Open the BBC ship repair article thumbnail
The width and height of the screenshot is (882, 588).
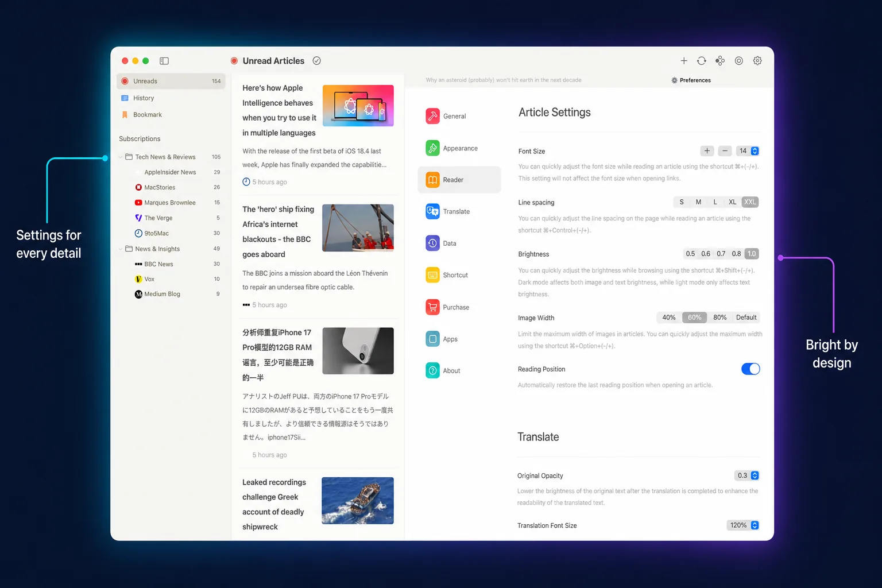coord(358,228)
